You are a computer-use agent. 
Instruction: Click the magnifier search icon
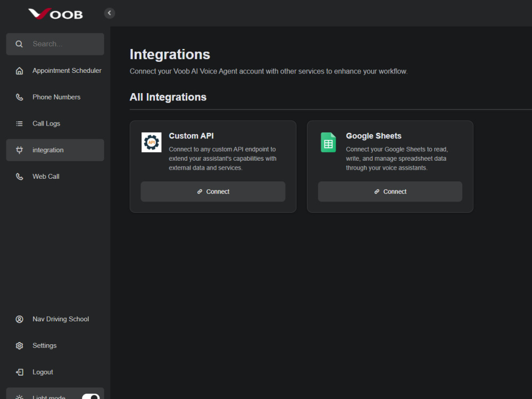point(19,44)
